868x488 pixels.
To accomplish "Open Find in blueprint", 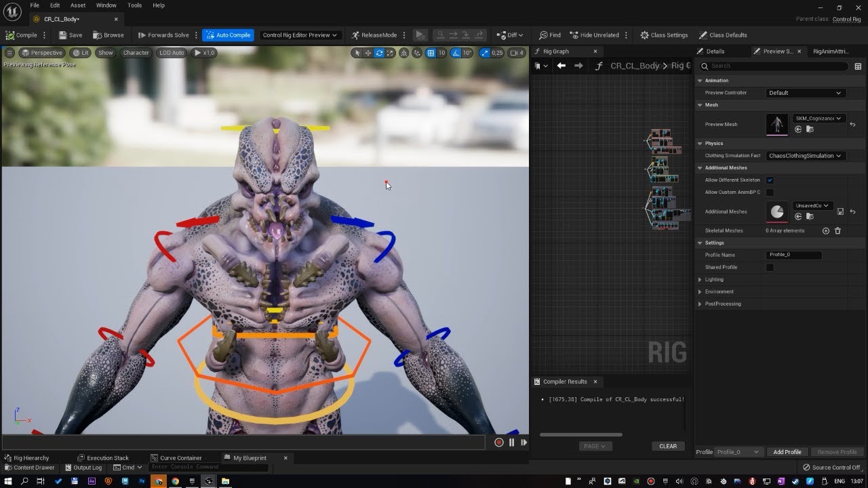I will coord(550,35).
